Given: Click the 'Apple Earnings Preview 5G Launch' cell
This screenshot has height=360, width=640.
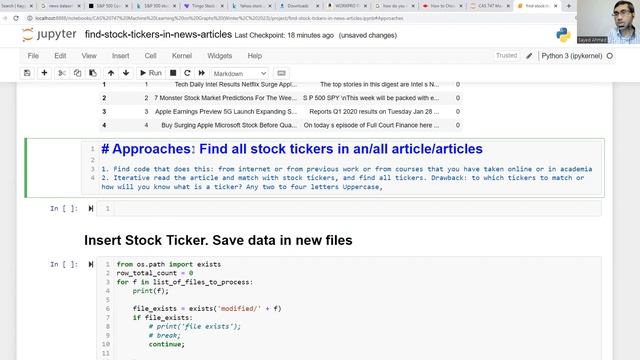Looking at the screenshot, I should tap(226, 111).
